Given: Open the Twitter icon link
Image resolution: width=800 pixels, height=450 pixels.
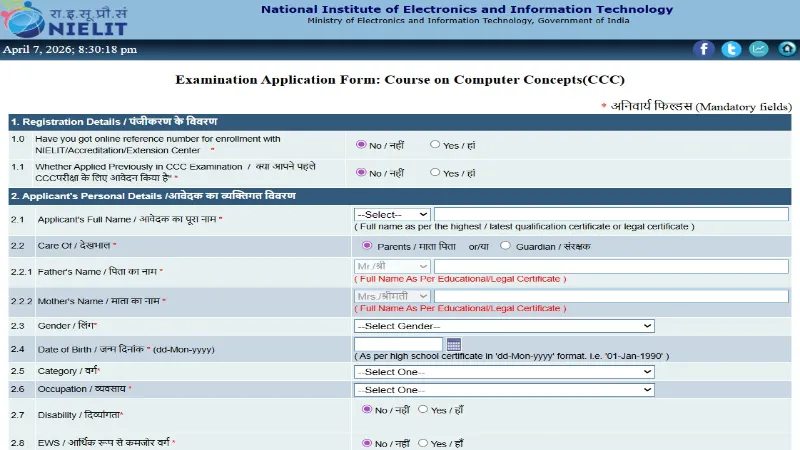Looking at the screenshot, I should 731,49.
